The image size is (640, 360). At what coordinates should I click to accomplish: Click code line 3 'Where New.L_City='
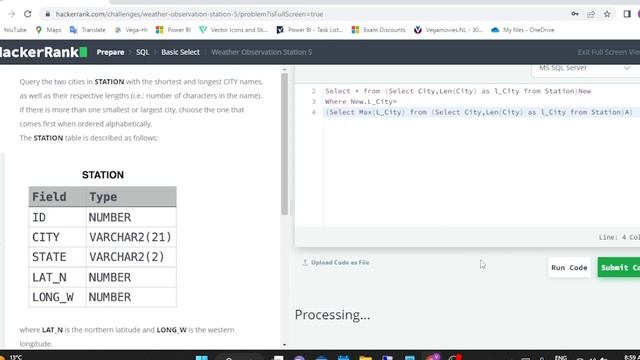[361, 102]
